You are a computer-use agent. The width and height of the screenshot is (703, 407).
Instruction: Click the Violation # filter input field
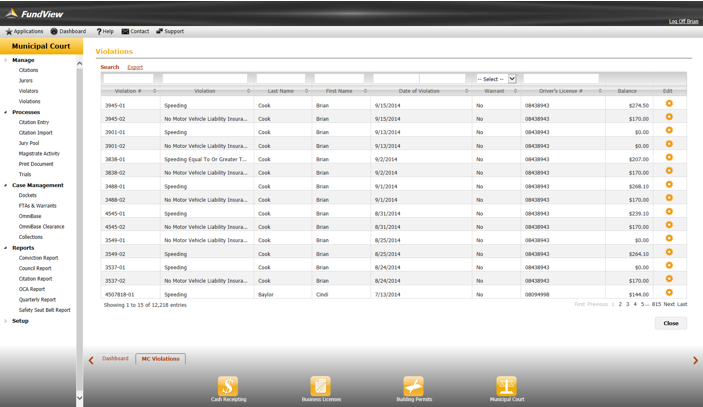pos(128,79)
